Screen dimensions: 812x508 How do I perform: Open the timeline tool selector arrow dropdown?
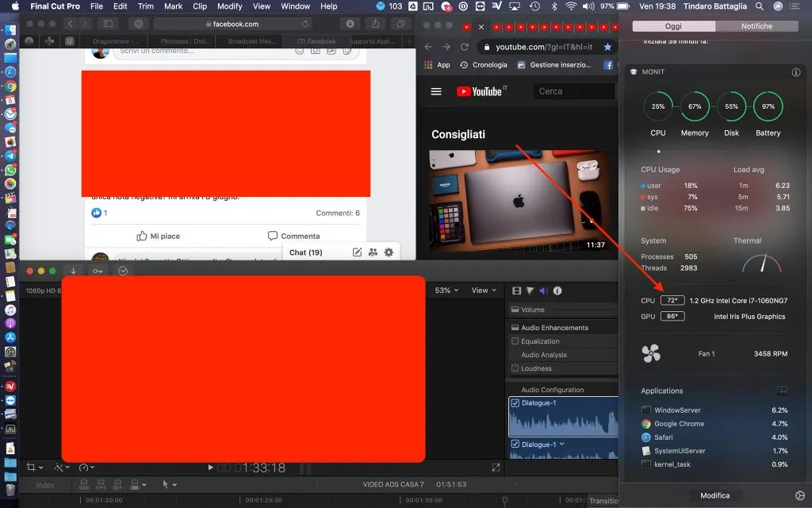pos(170,484)
